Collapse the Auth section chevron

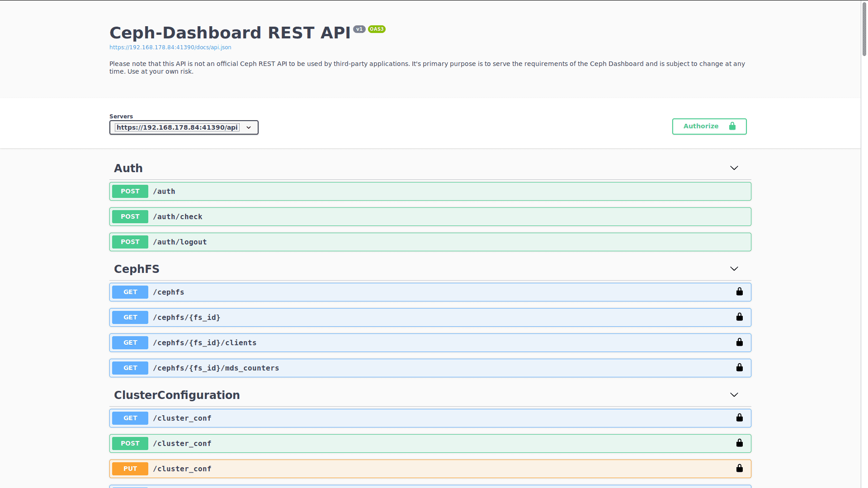(x=734, y=168)
